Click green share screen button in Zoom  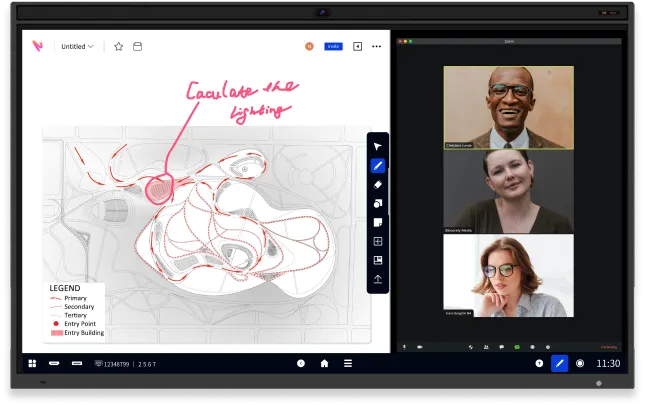point(517,347)
